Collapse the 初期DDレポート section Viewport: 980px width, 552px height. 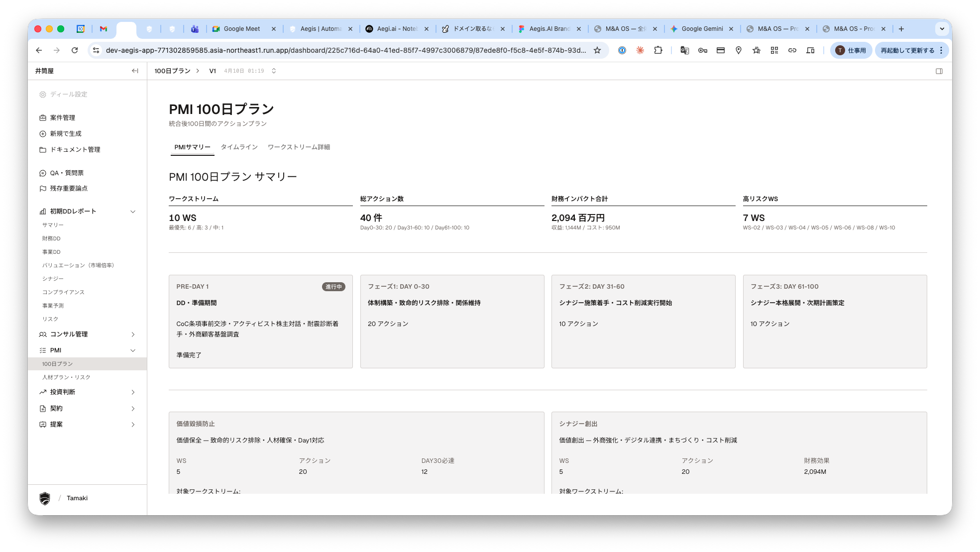click(133, 212)
